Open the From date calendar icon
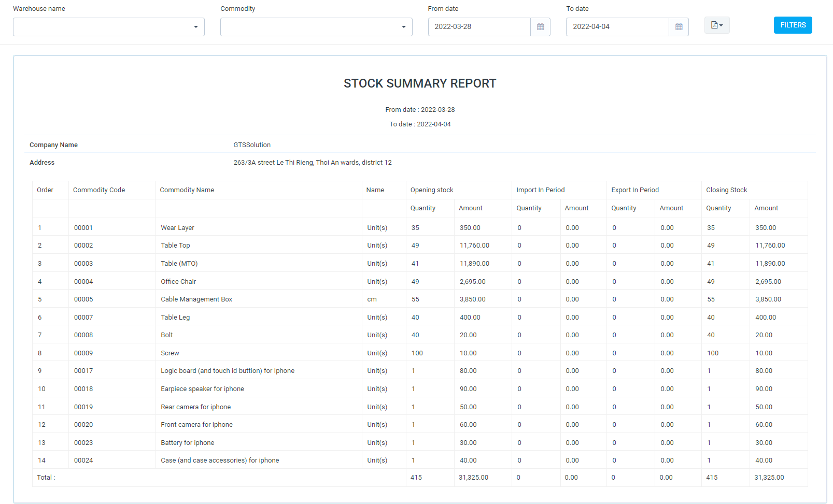The image size is (833, 504). tap(540, 27)
